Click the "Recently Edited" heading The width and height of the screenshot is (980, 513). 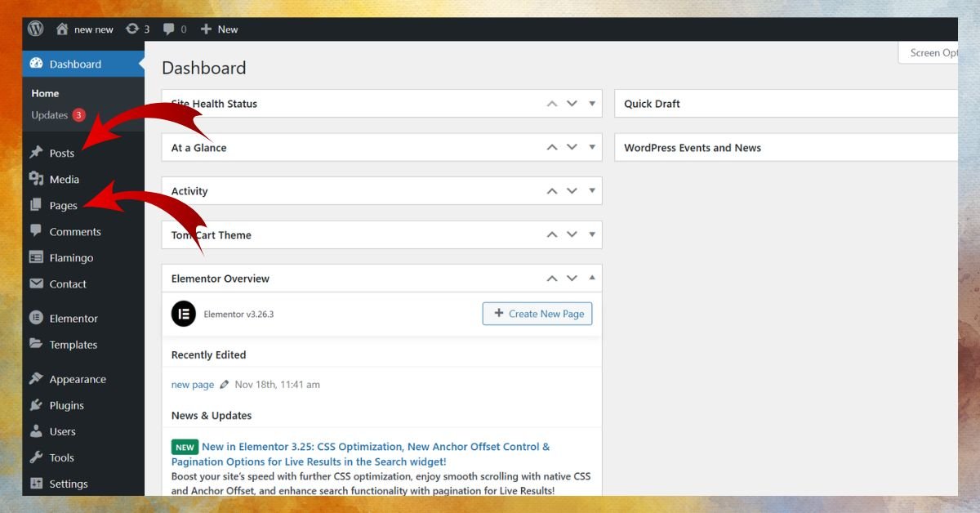tap(208, 355)
